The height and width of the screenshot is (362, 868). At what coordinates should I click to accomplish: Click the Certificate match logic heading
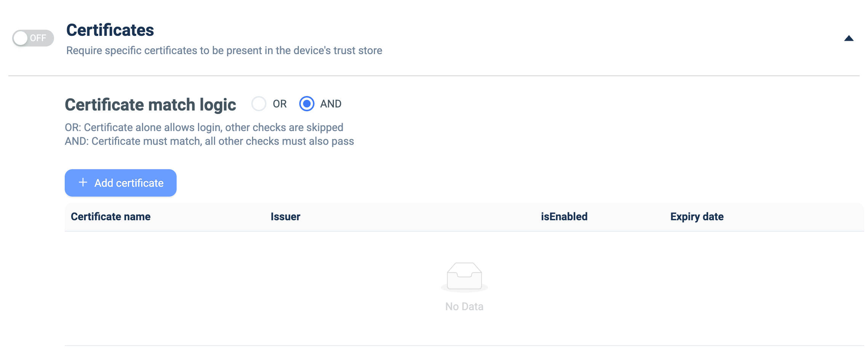click(150, 105)
